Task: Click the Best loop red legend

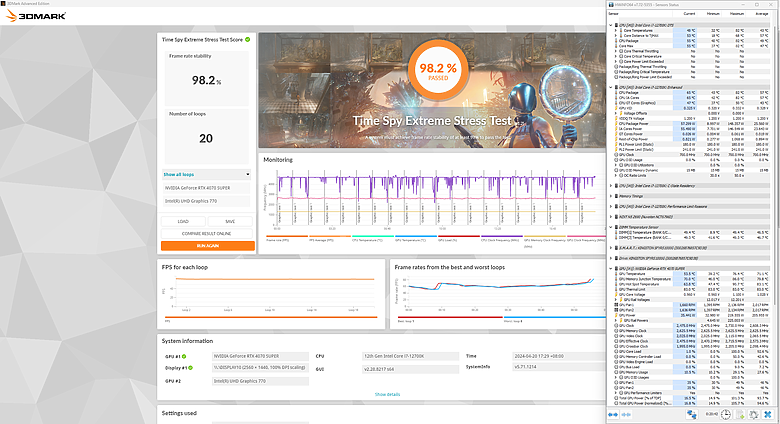Action: [x=450, y=319]
